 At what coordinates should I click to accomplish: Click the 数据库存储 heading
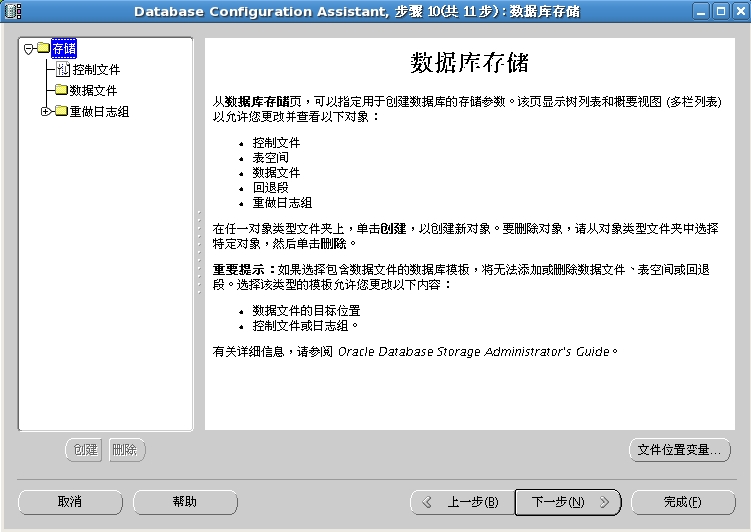[469, 63]
